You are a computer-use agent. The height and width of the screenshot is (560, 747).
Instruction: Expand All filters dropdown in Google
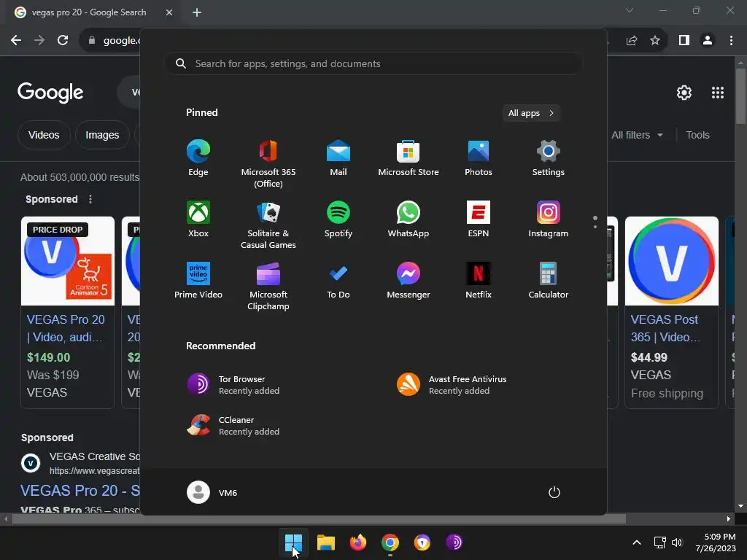coord(637,135)
